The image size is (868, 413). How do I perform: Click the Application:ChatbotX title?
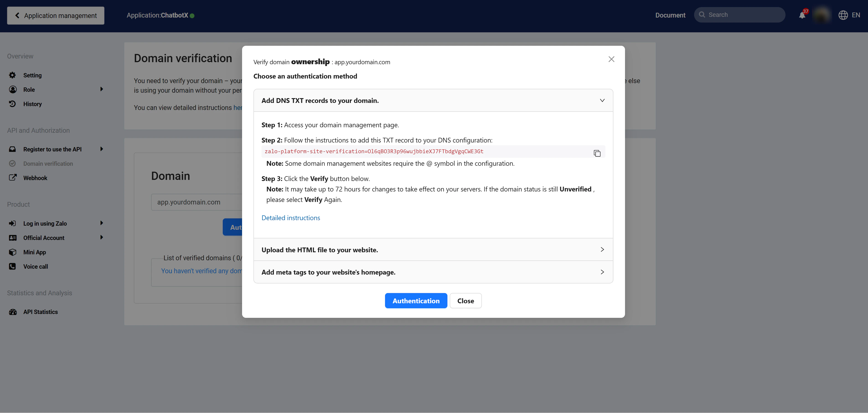point(157,15)
